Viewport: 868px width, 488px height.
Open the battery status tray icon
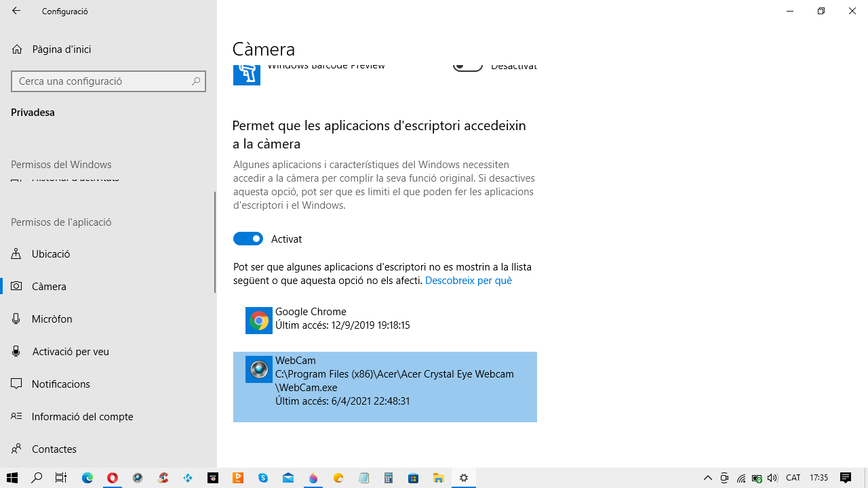click(x=757, y=478)
